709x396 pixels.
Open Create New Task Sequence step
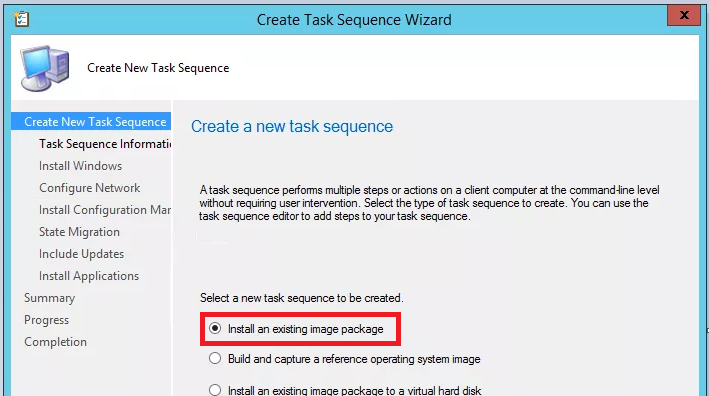[x=95, y=122]
